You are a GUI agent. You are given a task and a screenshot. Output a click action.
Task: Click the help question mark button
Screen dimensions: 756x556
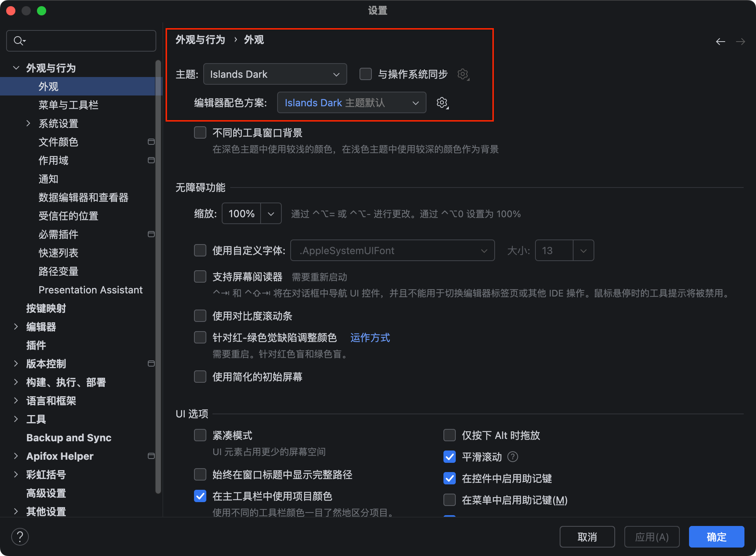click(20, 536)
